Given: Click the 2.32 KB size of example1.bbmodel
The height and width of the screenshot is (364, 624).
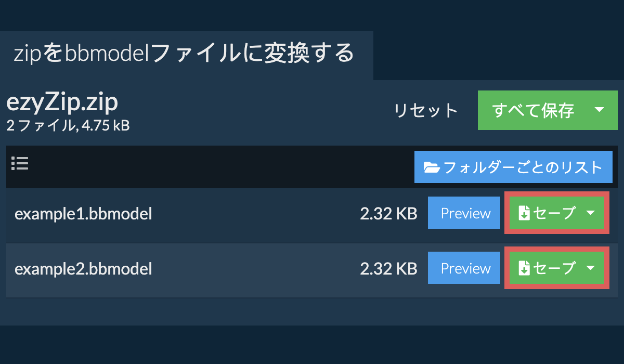Looking at the screenshot, I should 388,214.
